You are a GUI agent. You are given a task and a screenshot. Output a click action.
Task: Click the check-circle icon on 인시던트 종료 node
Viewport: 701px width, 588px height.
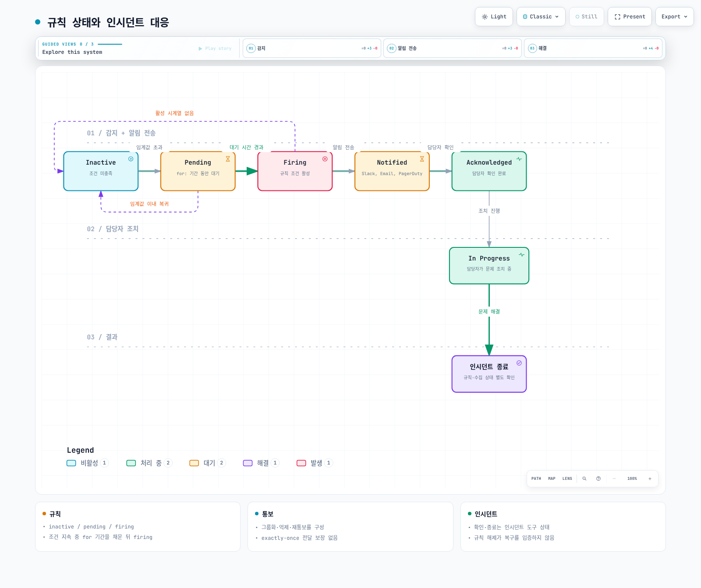click(x=519, y=363)
